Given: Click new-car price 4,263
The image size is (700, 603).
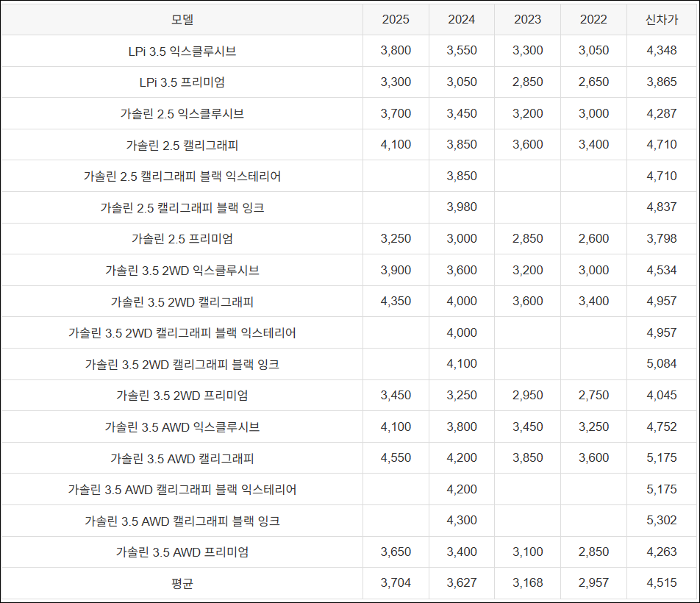Looking at the screenshot, I should point(662,552).
